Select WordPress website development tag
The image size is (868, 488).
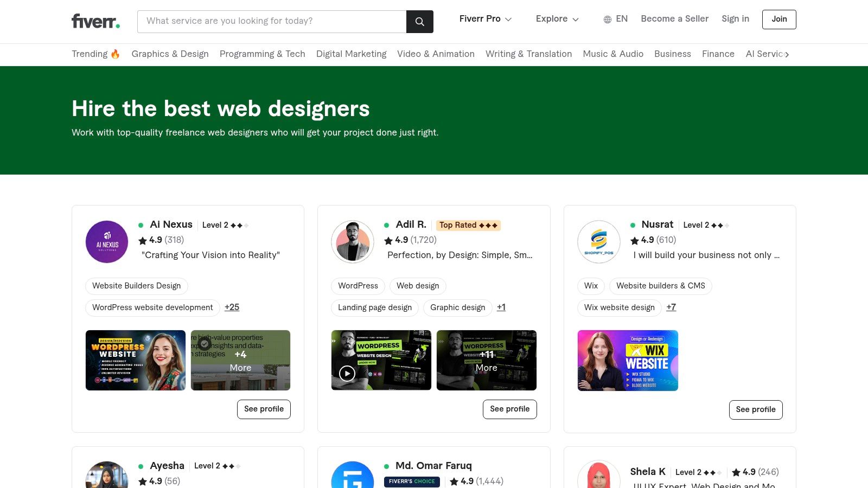pos(152,307)
